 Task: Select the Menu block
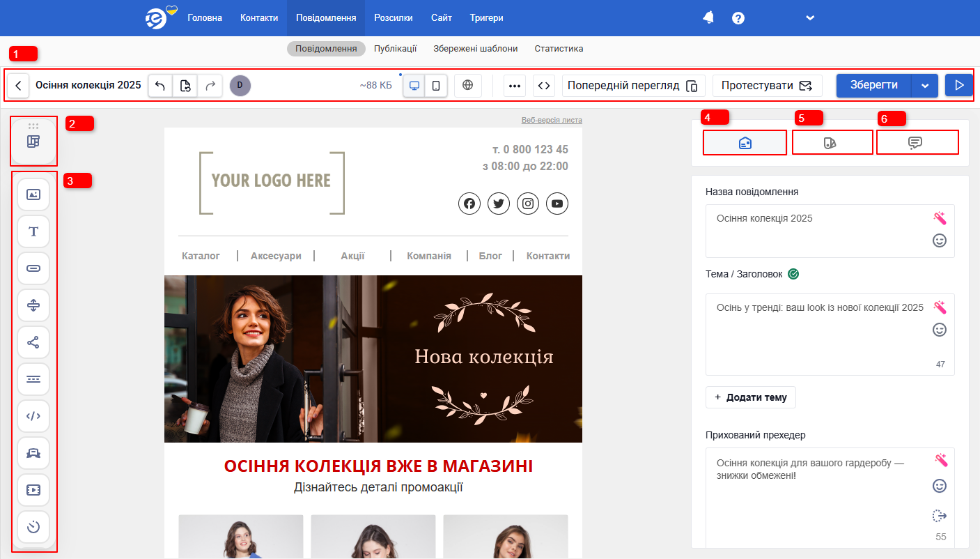pos(33,379)
